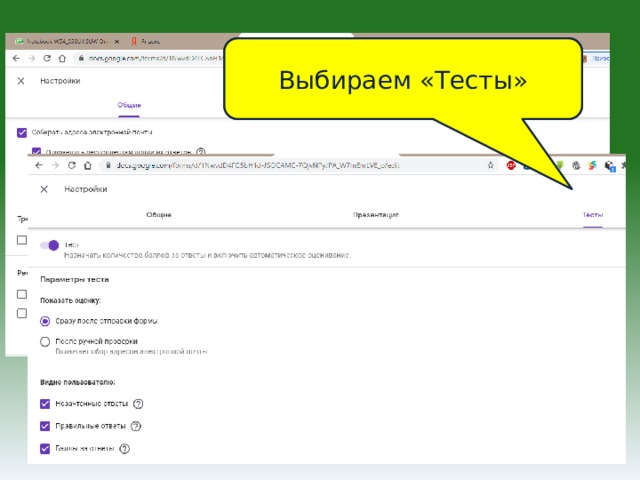Open the home page in the front browser window
640x480 pixels.
[x=88, y=165]
